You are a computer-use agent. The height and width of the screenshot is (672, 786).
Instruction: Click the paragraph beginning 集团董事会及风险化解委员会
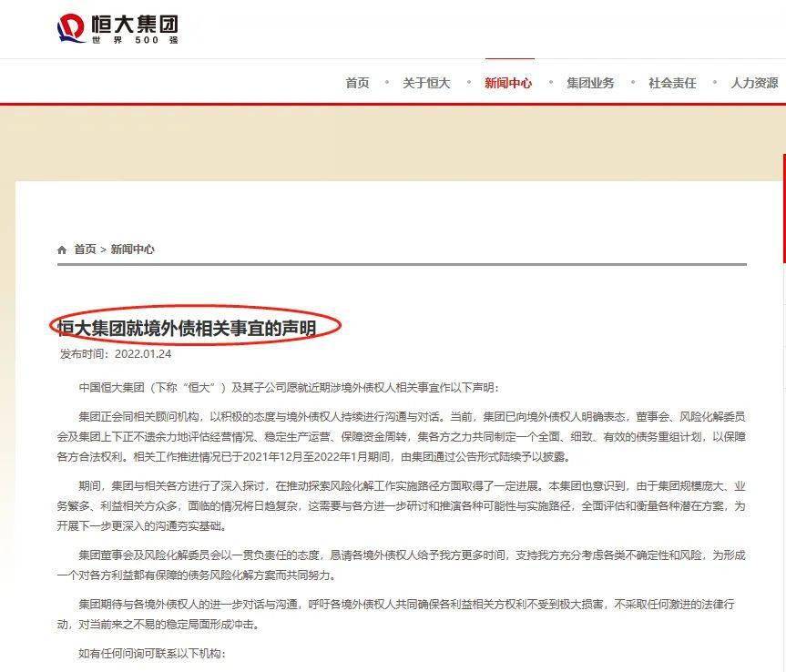401,565
